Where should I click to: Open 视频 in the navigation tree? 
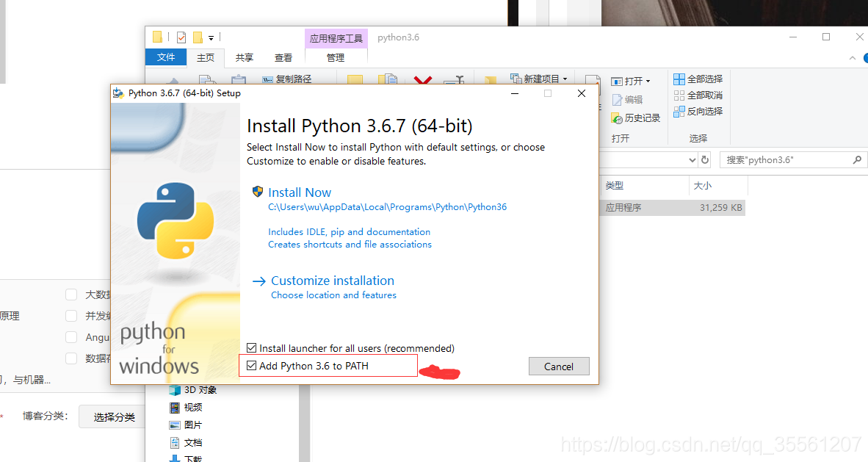pos(186,408)
